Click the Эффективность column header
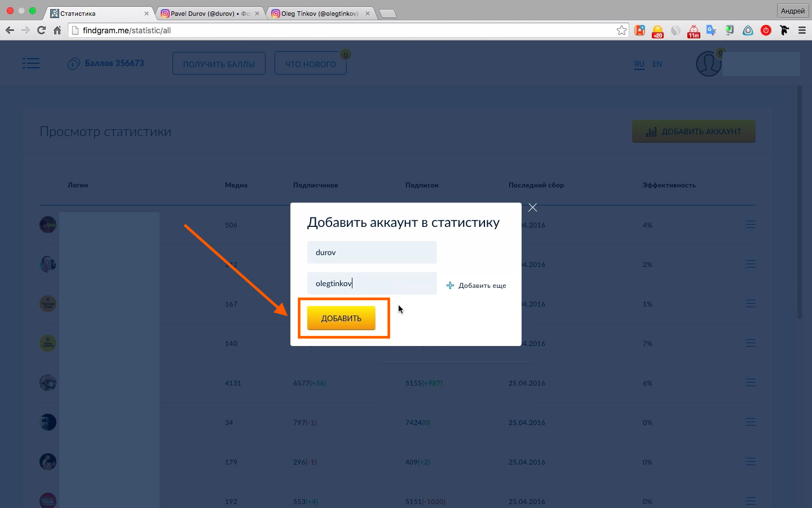Screen dimensions: 812x508 (x=669, y=185)
